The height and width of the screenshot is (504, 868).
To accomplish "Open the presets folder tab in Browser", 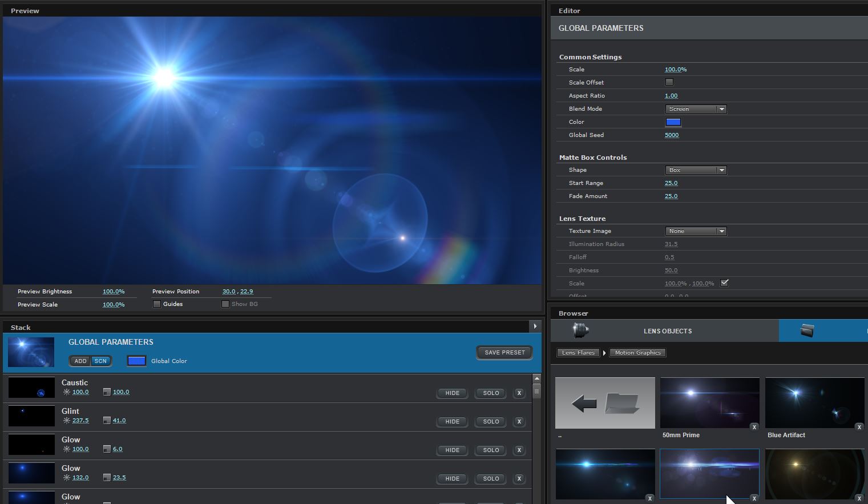I will click(x=823, y=330).
